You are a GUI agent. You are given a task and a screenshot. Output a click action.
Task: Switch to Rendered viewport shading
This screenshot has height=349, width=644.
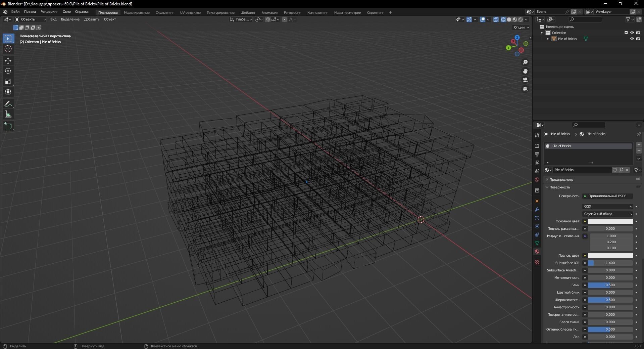pyautogui.click(x=521, y=19)
